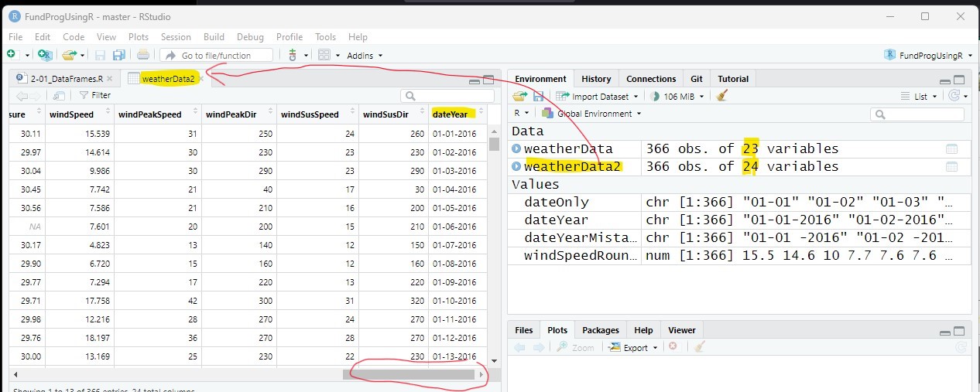Click the Refresh icon in Environment pane
The width and height of the screenshot is (980, 392).
(x=954, y=96)
